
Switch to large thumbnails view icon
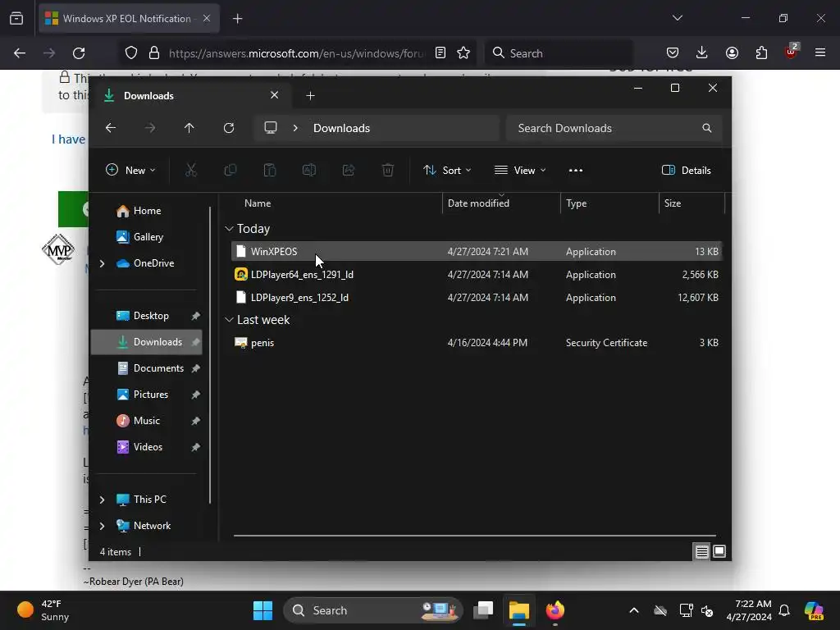[719, 551]
